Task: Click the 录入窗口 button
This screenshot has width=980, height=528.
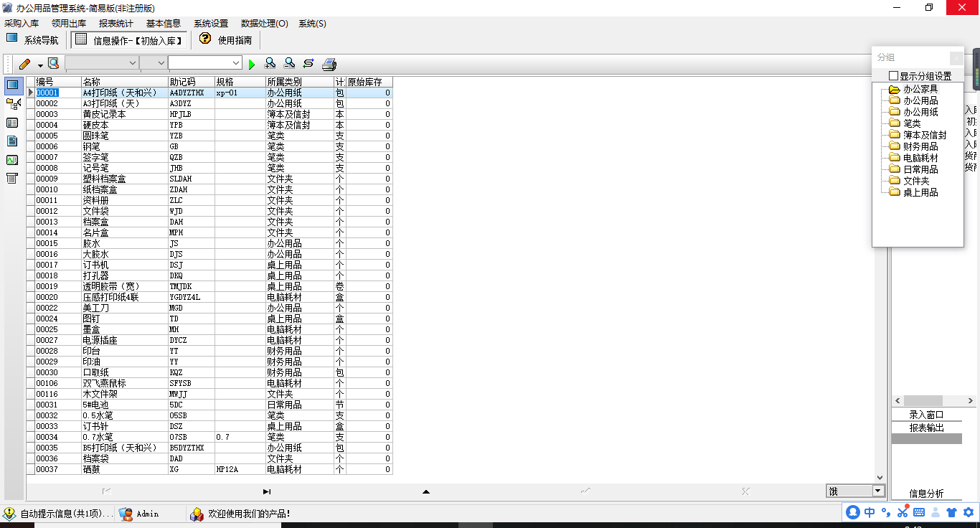Action: [926, 415]
